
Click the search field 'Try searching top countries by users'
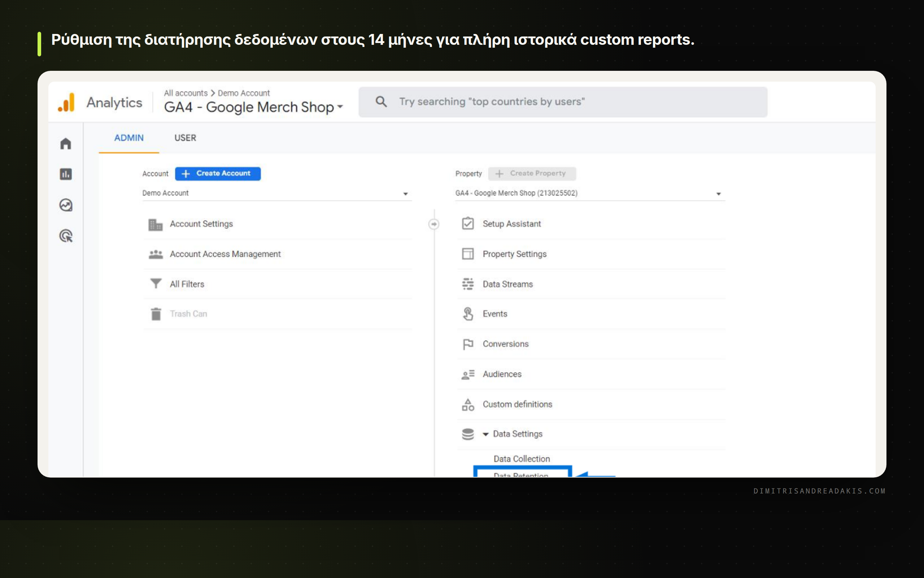coord(563,102)
